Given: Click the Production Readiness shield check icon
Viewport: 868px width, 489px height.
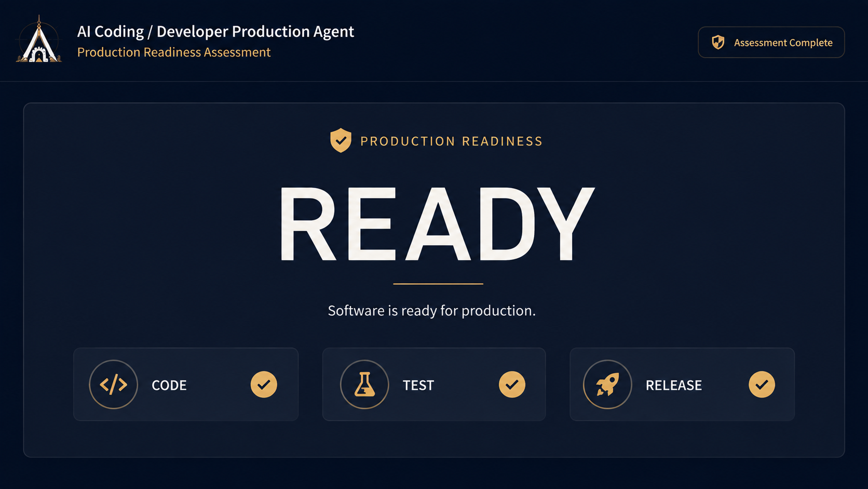Looking at the screenshot, I should [x=341, y=140].
